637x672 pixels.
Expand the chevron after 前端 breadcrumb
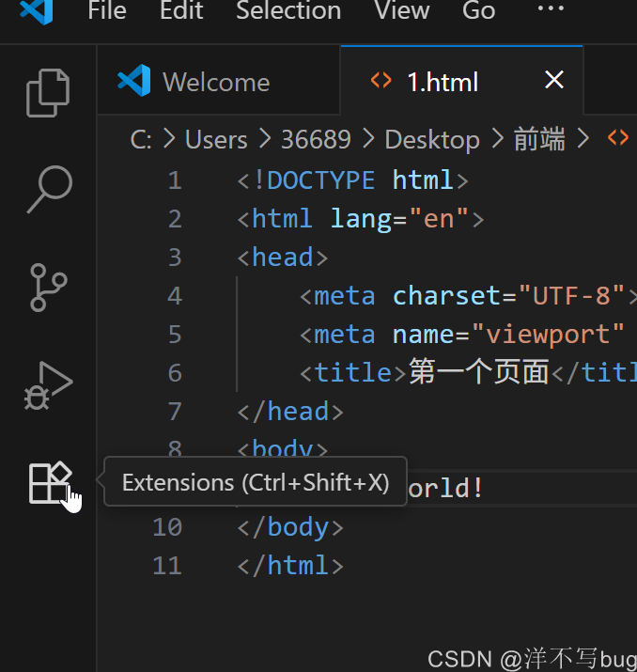tap(583, 139)
